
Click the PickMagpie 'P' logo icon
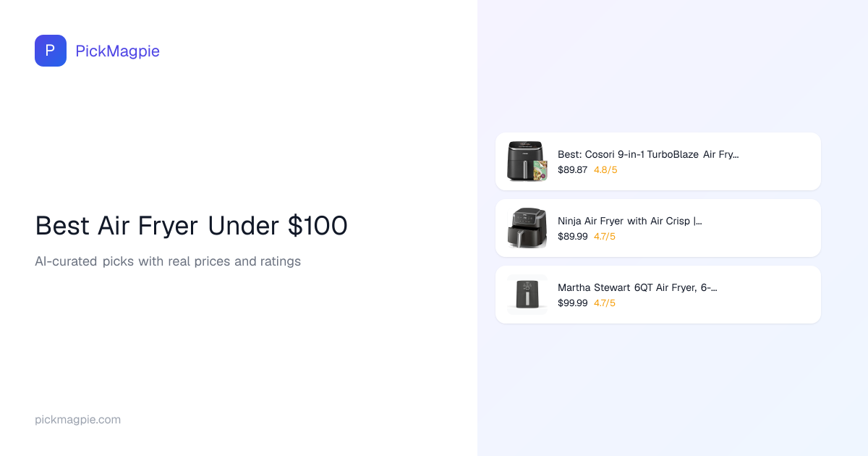(51, 51)
